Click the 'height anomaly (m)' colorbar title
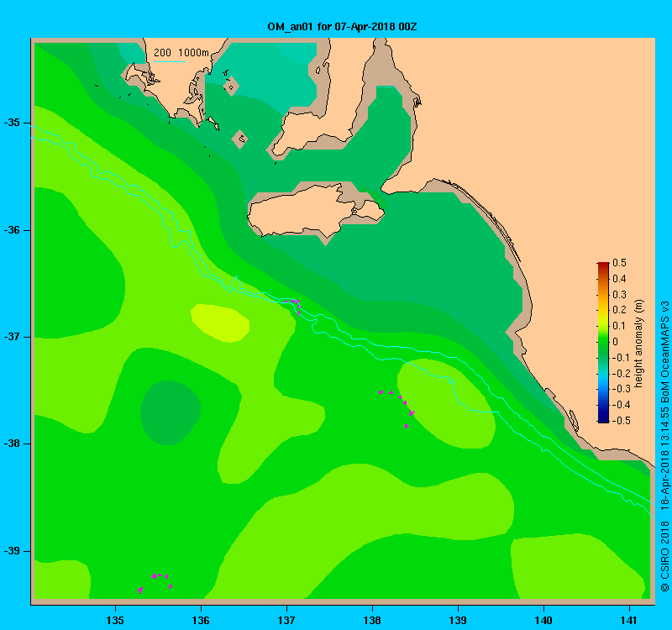This screenshot has height=630, width=672. pos(639,344)
